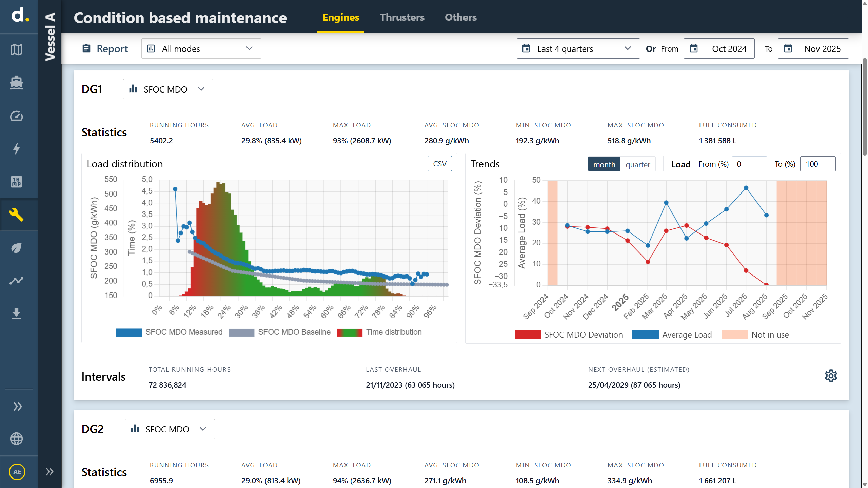Open the leaf environment sidebar icon
Image resolution: width=868 pixels, height=488 pixels.
point(16,248)
